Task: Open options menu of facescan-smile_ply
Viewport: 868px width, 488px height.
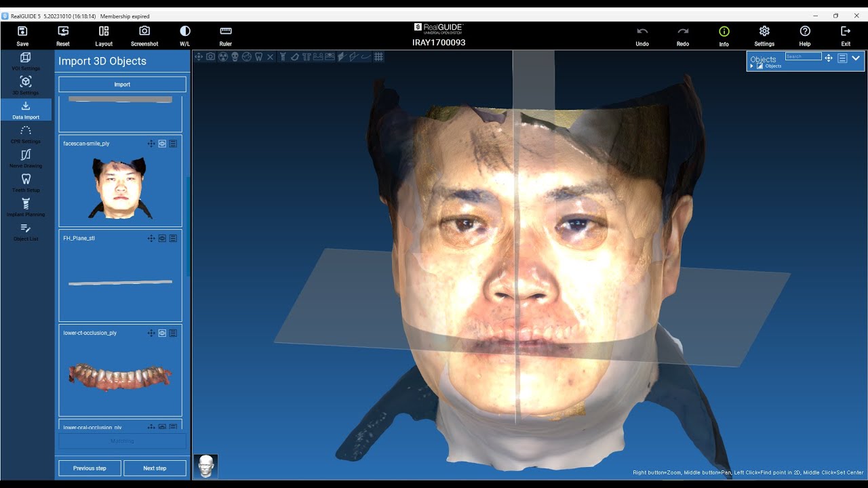Action: click(173, 144)
